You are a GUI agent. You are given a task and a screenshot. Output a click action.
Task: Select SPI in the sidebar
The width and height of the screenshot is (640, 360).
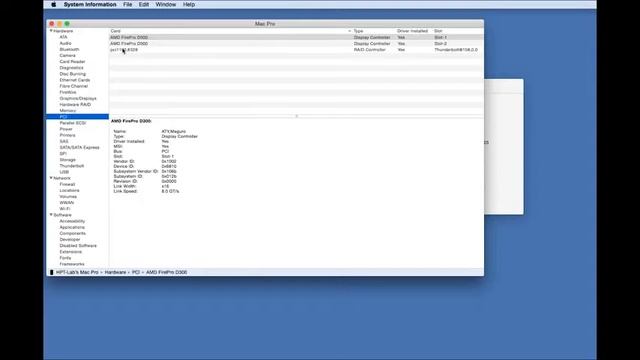(63, 153)
